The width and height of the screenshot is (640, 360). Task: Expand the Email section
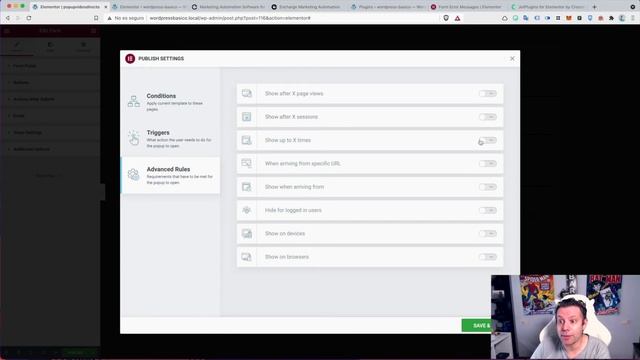coord(50,116)
